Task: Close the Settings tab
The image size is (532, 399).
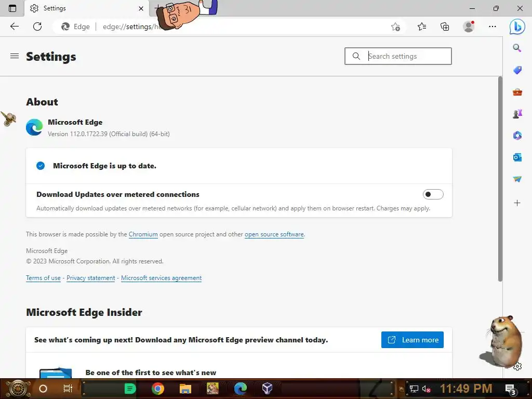Action: click(x=141, y=8)
